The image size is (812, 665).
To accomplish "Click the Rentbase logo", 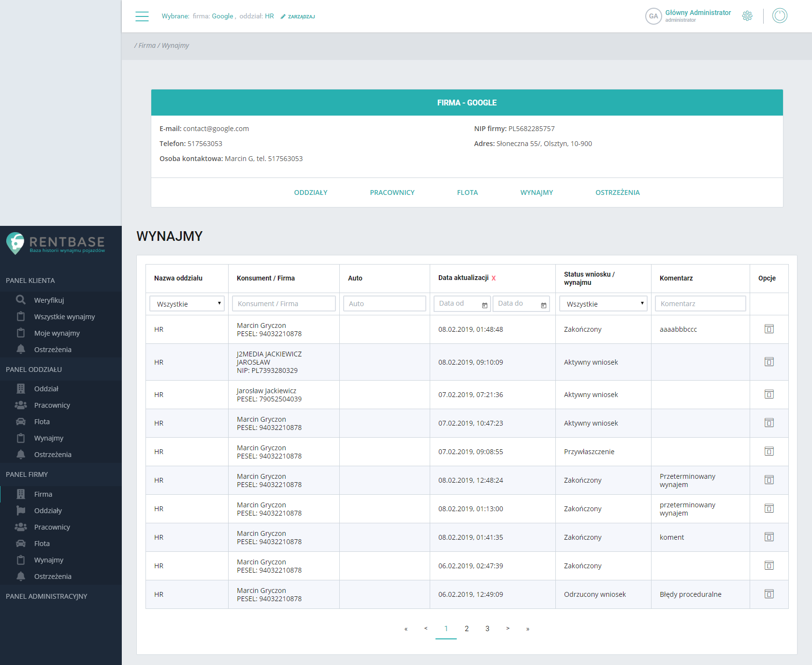I will [56, 243].
